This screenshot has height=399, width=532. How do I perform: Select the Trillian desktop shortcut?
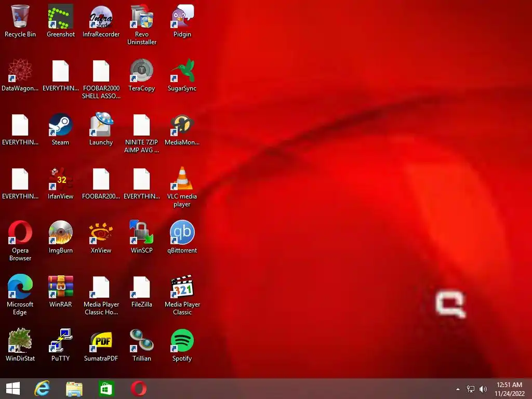141,340
